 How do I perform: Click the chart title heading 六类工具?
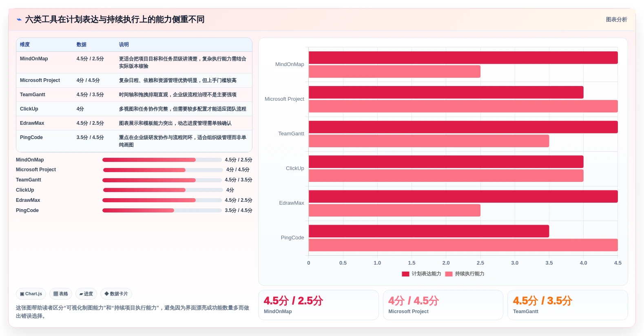pyautogui.click(x=115, y=20)
